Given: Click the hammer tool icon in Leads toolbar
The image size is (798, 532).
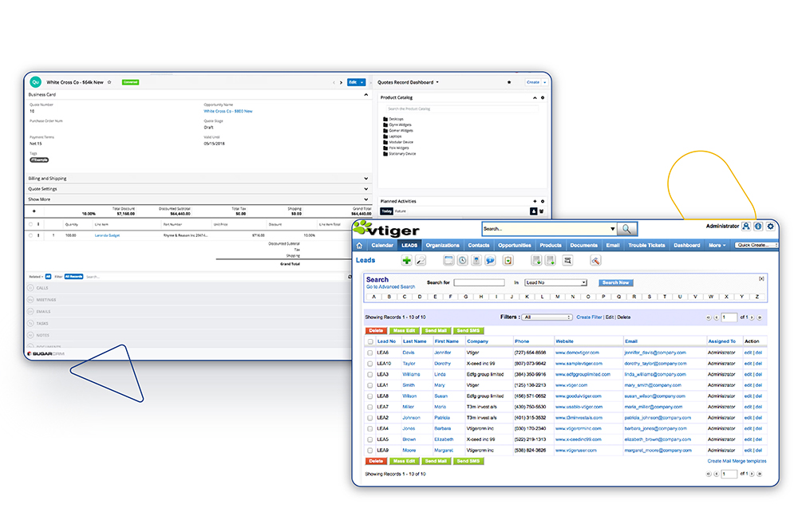Looking at the screenshot, I should click(x=595, y=260).
